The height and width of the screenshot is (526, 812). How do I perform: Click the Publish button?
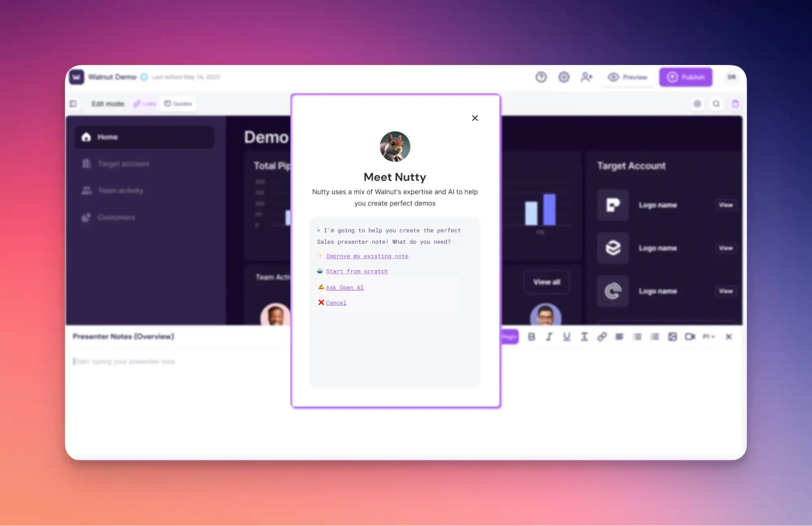(685, 77)
